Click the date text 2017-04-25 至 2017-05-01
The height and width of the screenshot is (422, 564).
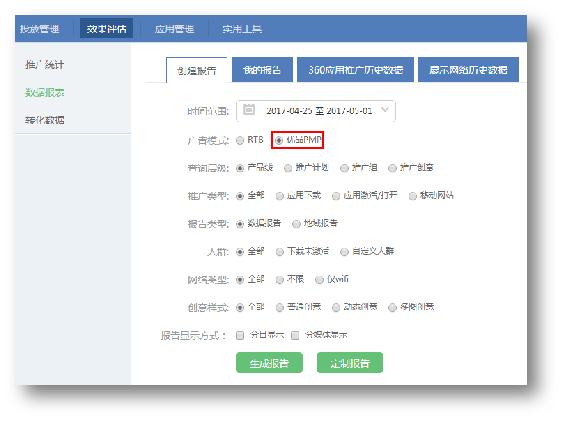point(319,110)
